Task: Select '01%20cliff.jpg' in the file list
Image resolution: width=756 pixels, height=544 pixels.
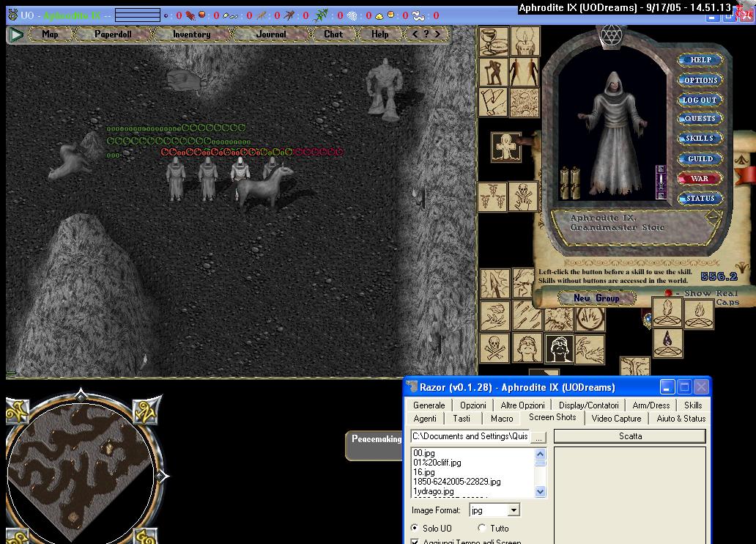Action: (437, 463)
